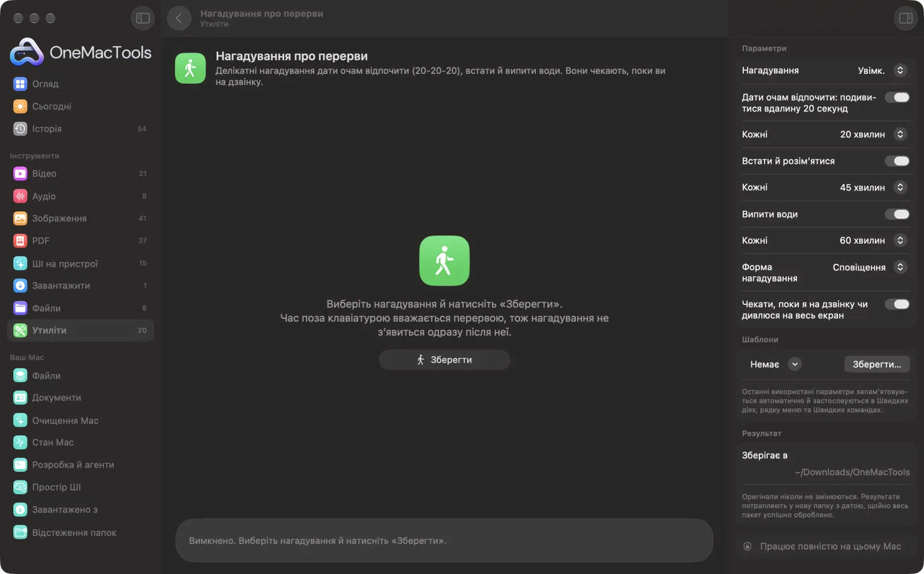Click Зберегти… template button
The width and height of the screenshot is (924, 574).
[877, 364]
